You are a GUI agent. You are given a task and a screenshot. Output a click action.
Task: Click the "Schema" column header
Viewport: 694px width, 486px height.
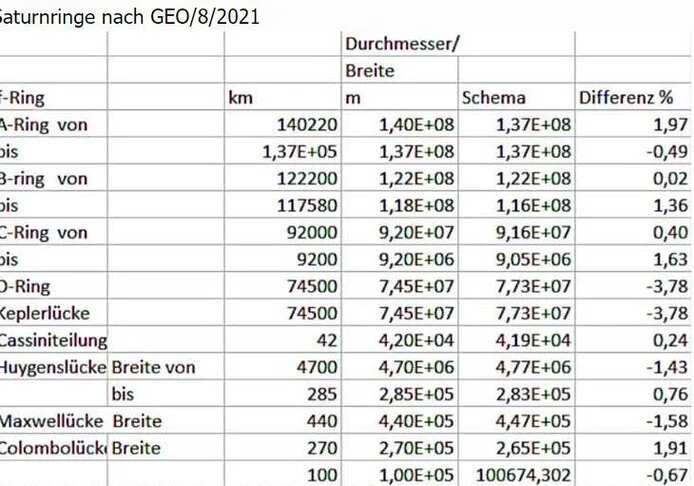494,98
